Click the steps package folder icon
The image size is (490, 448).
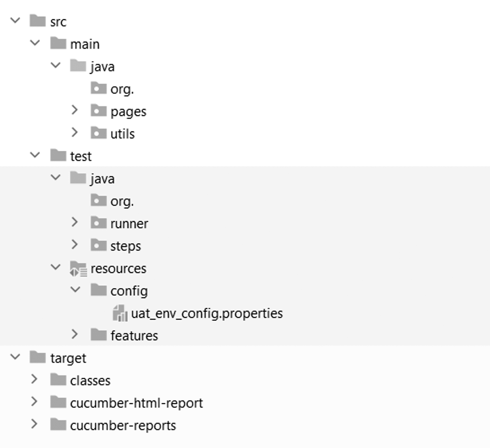[x=99, y=245]
